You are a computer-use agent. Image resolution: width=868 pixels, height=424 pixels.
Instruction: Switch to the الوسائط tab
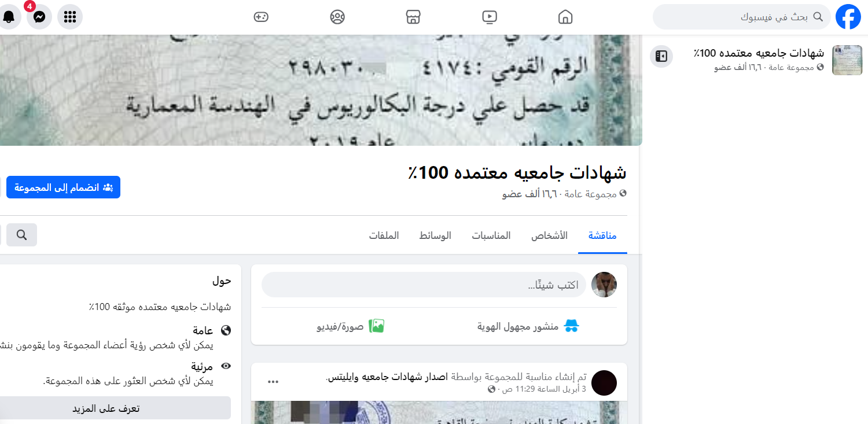click(435, 235)
